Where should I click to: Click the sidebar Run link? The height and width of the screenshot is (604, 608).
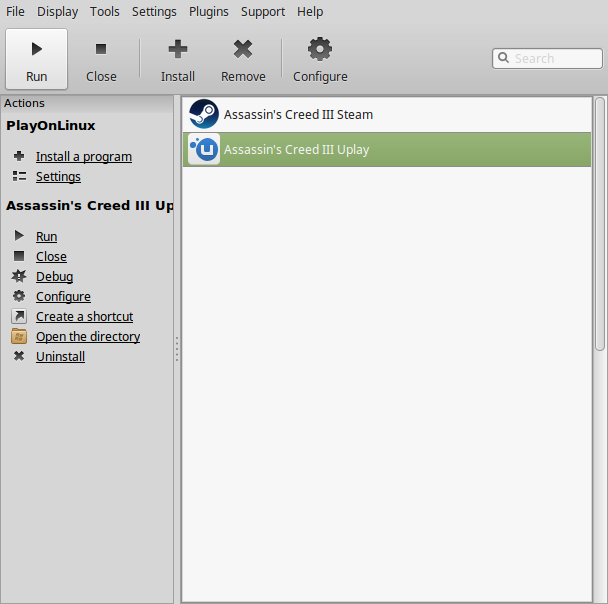click(47, 236)
